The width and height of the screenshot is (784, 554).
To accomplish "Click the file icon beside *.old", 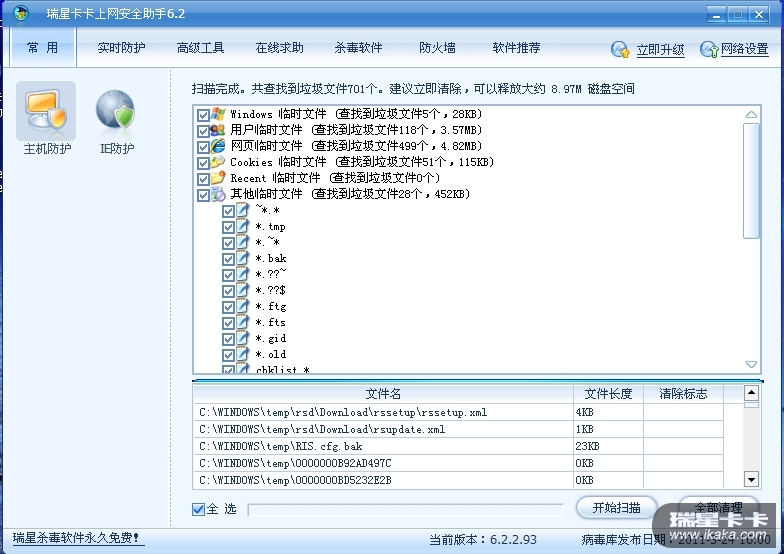I will tap(242, 354).
